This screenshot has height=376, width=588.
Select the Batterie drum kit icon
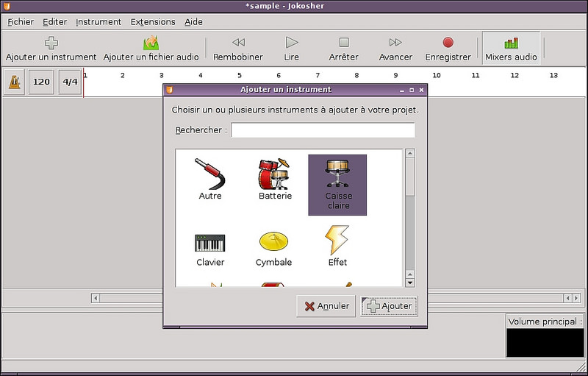pyautogui.click(x=274, y=174)
